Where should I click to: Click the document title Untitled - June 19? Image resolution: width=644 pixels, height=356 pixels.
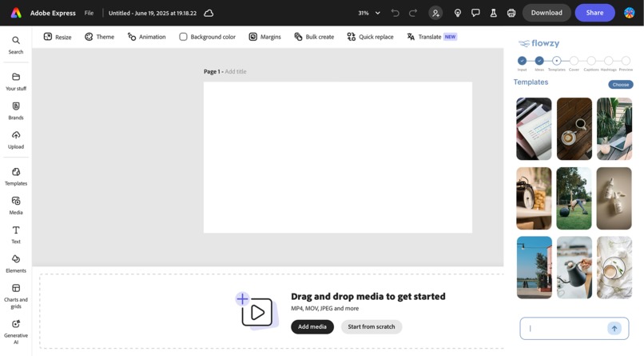click(x=153, y=13)
